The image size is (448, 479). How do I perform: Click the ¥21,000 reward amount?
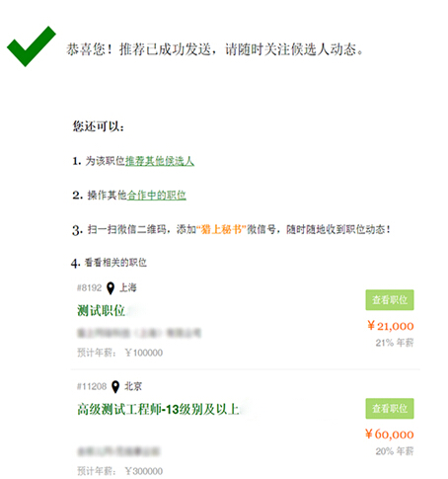pyautogui.click(x=391, y=326)
